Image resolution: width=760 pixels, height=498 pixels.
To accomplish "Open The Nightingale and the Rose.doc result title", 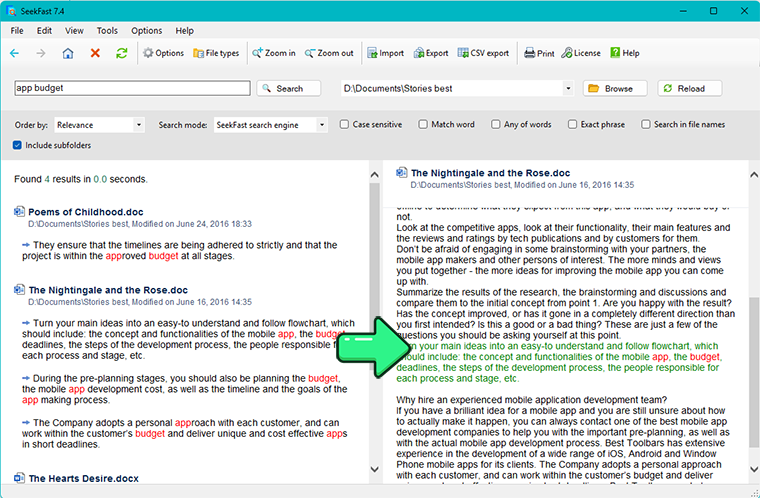I will 108,290.
